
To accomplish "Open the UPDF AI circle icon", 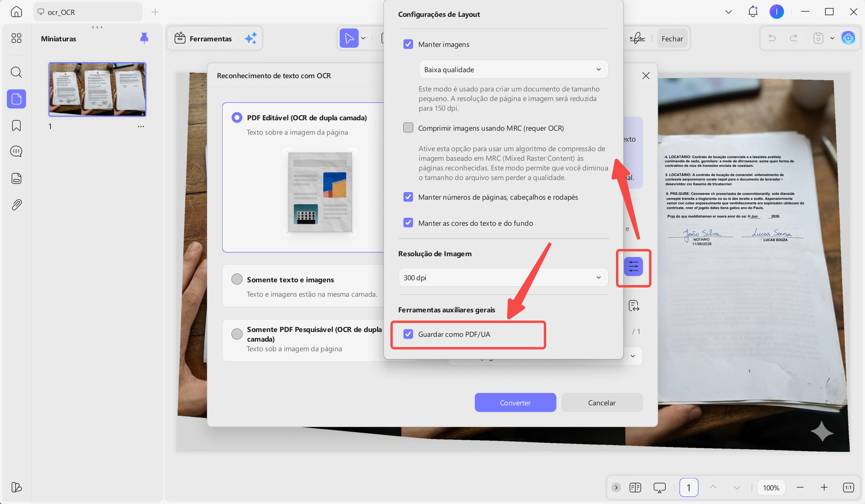I will [x=848, y=38].
